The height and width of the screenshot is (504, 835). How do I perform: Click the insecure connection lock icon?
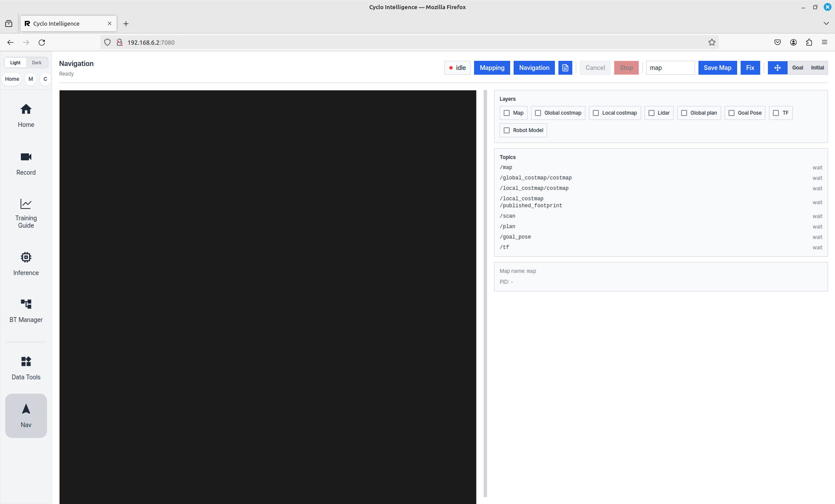119,43
